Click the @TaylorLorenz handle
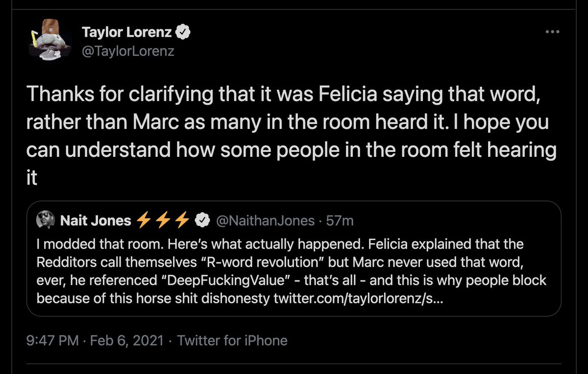 click(127, 50)
